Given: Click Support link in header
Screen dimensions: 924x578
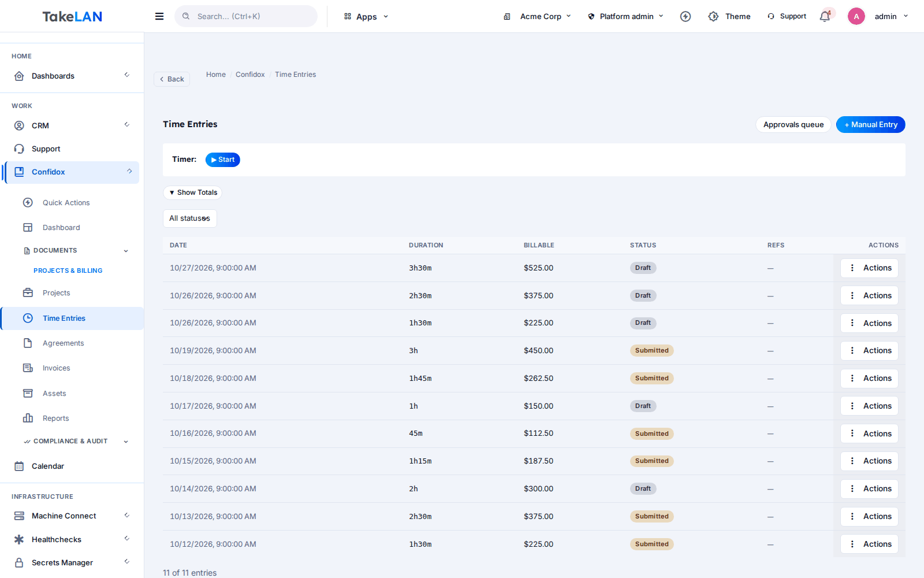Looking at the screenshot, I should tap(787, 16).
